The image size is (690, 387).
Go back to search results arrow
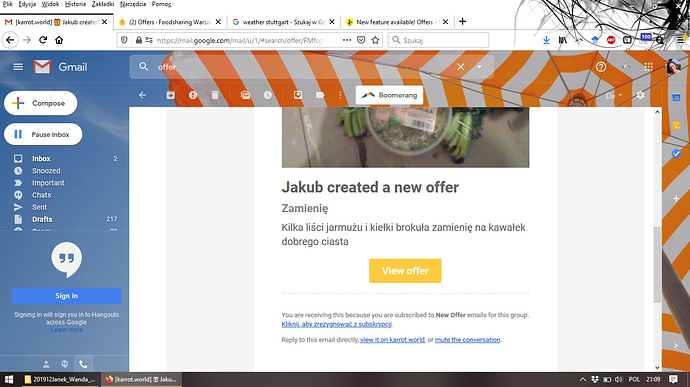(143, 95)
